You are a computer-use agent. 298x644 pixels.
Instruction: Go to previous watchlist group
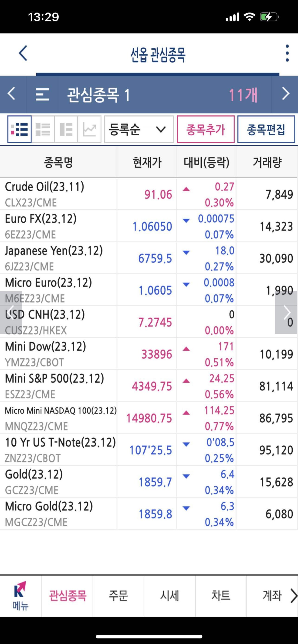(12, 94)
